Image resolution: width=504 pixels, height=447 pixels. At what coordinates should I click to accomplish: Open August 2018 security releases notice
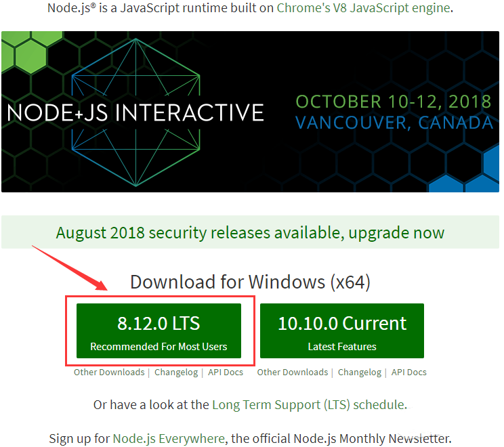click(250, 232)
